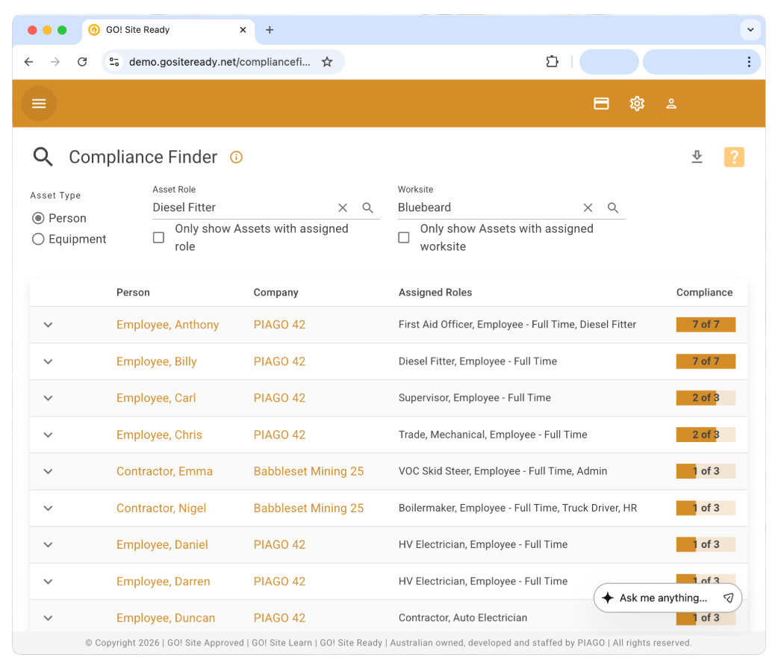Open Employee, Billy person link
Screen dimensions: 784x672
156,361
